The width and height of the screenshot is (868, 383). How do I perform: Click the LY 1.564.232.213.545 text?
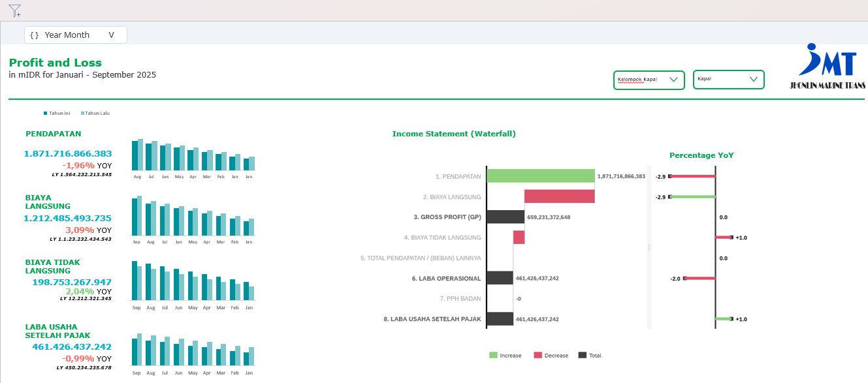coord(82,174)
